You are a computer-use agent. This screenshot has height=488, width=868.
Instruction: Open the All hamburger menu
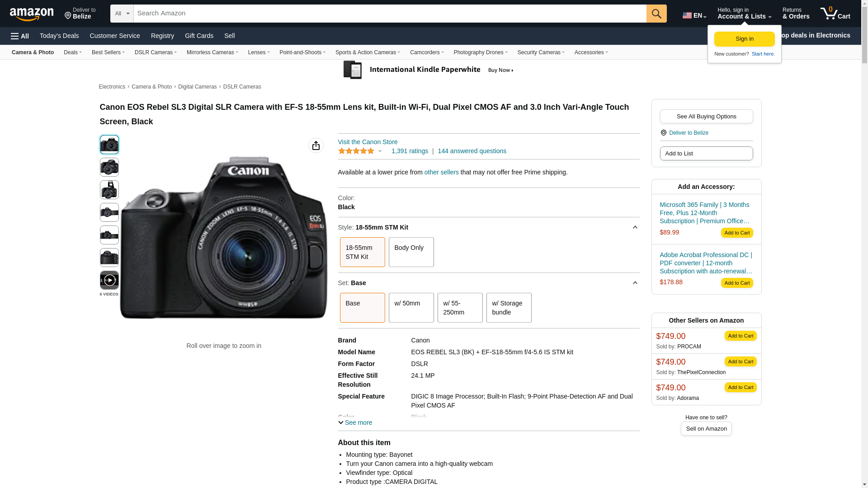click(20, 36)
